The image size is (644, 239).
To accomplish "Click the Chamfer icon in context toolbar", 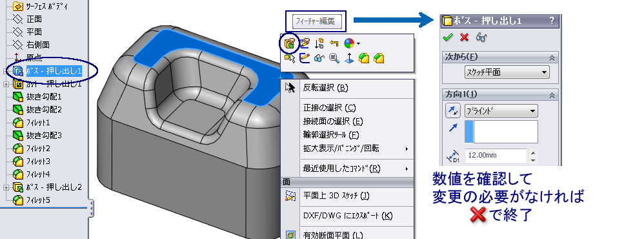I will pos(379,58).
